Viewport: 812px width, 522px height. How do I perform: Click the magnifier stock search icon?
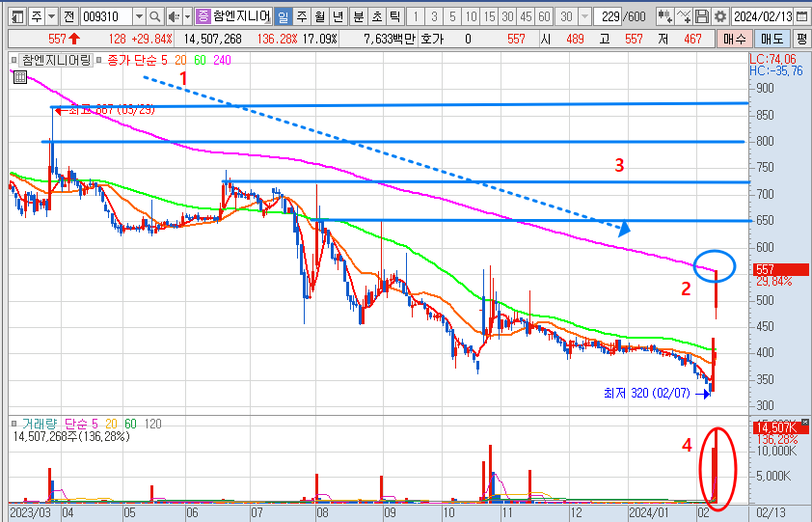tap(154, 16)
